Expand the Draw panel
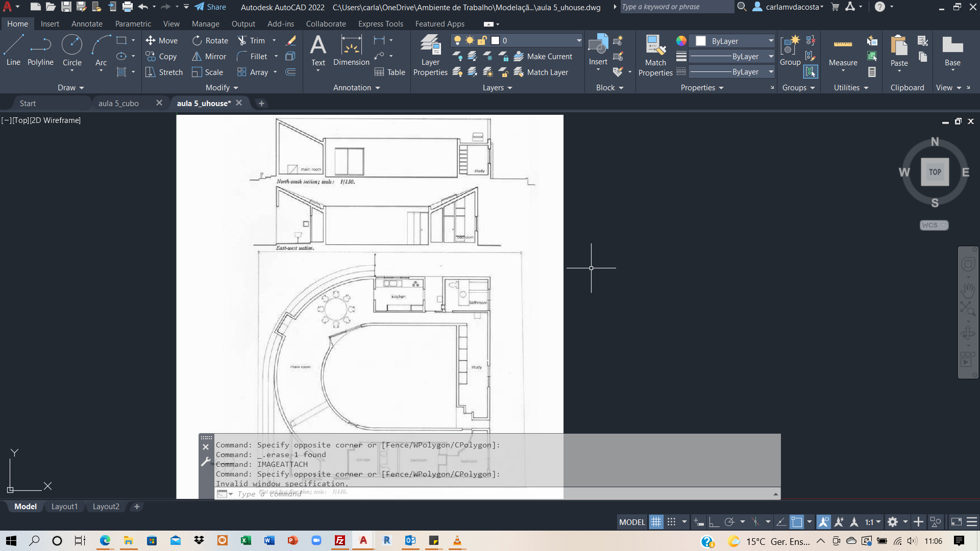 coord(70,88)
